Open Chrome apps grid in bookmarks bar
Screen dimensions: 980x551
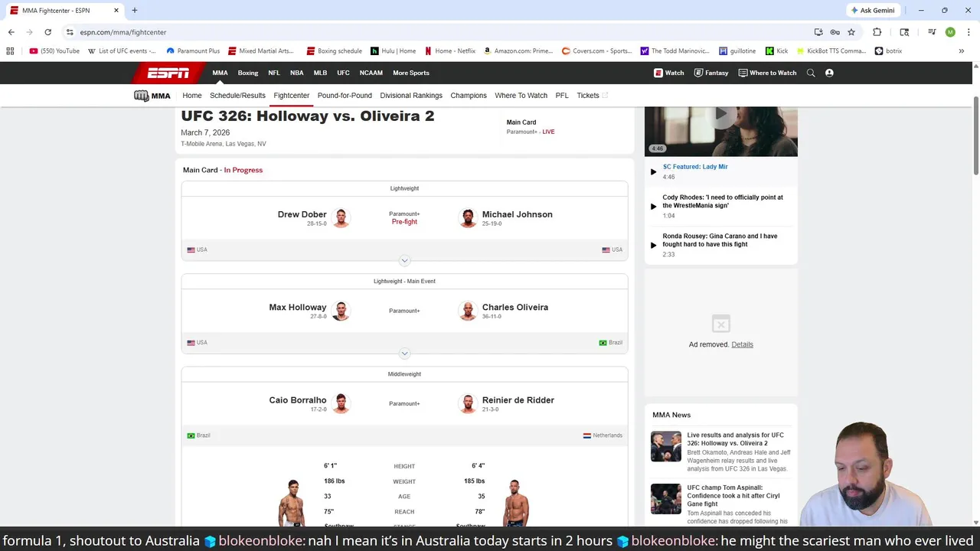click(10, 51)
